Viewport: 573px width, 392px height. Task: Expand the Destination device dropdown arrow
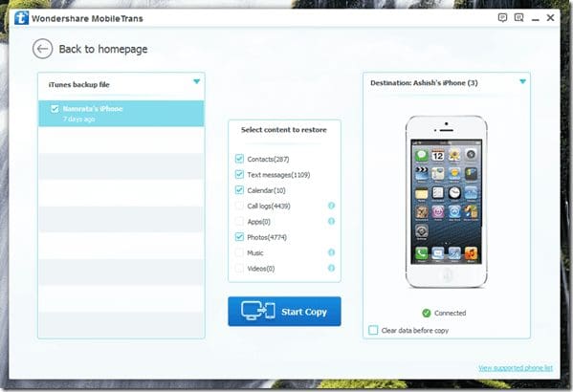(x=522, y=81)
